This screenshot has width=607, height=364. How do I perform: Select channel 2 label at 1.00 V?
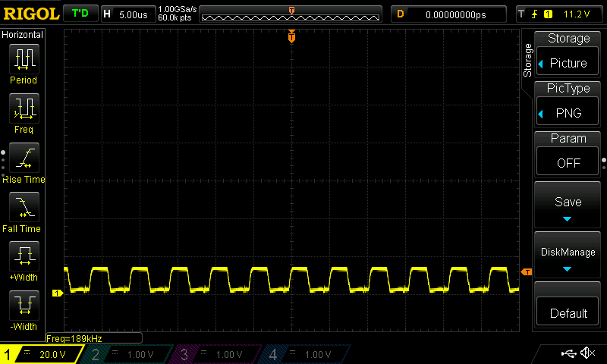[127, 354]
